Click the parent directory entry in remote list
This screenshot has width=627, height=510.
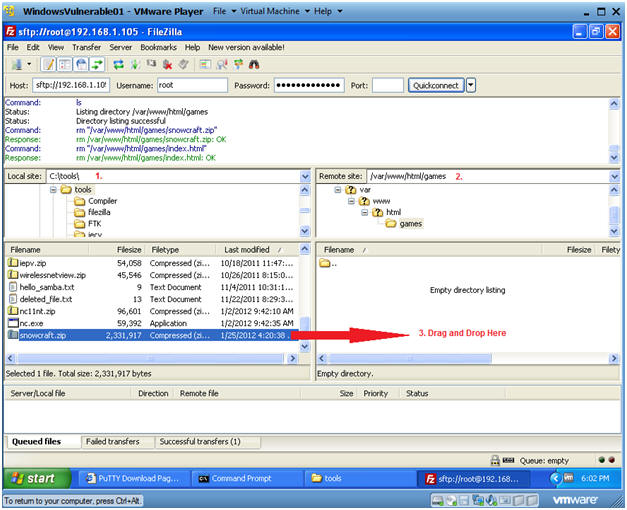click(x=328, y=263)
